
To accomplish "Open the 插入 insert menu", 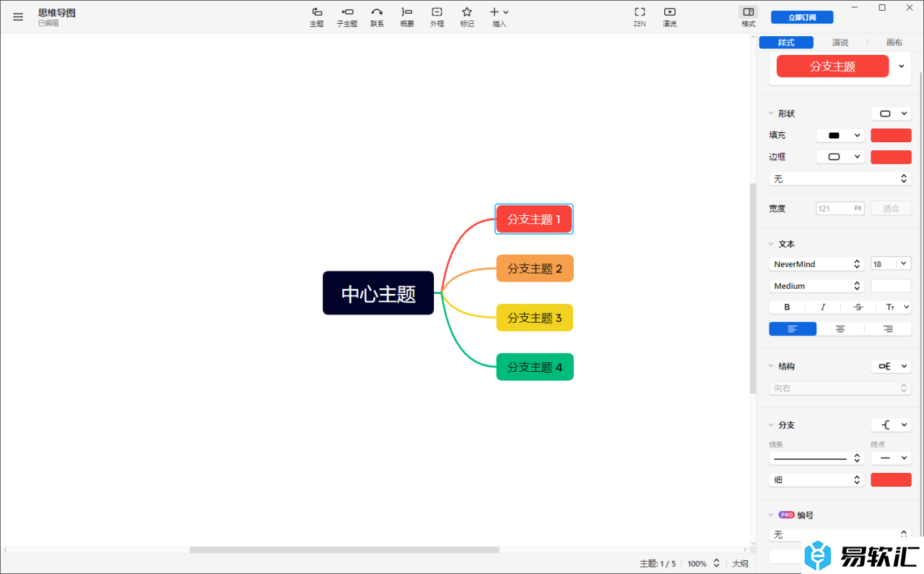I will coord(499,17).
